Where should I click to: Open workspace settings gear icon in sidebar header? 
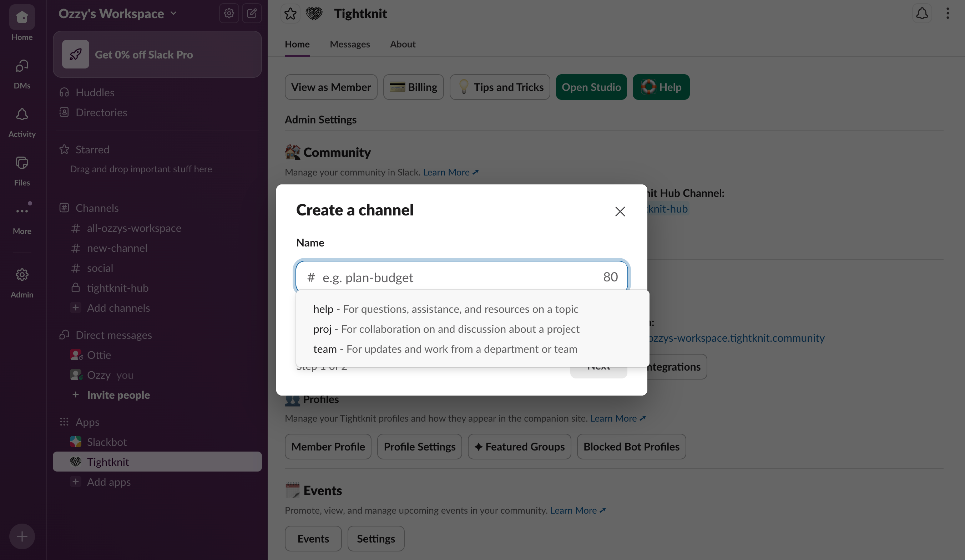coord(229,14)
